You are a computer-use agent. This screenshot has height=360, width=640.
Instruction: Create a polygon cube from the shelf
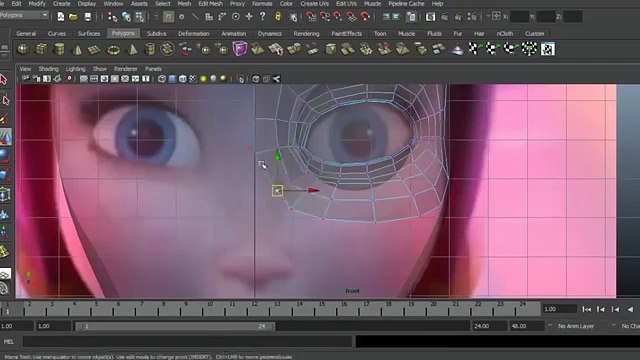pos(41,49)
